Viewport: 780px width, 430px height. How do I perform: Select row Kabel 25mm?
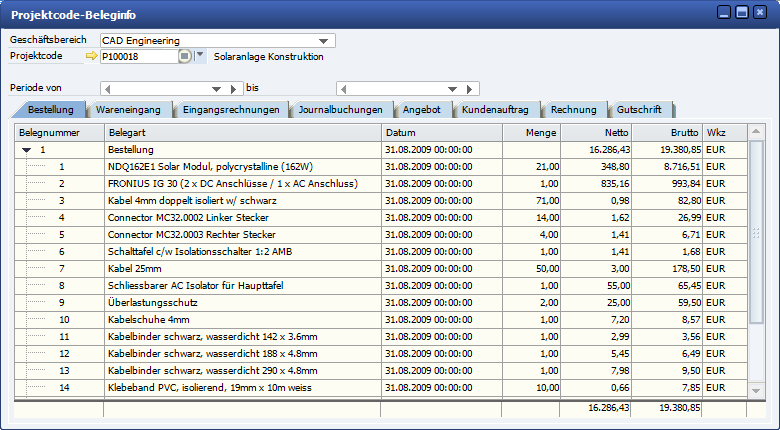point(134,268)
